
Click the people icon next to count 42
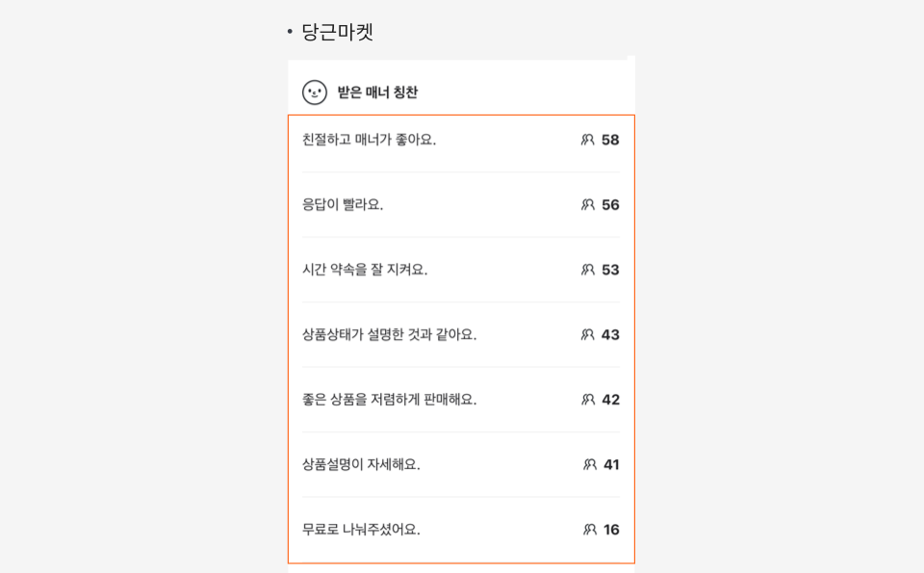coord(587,399)
